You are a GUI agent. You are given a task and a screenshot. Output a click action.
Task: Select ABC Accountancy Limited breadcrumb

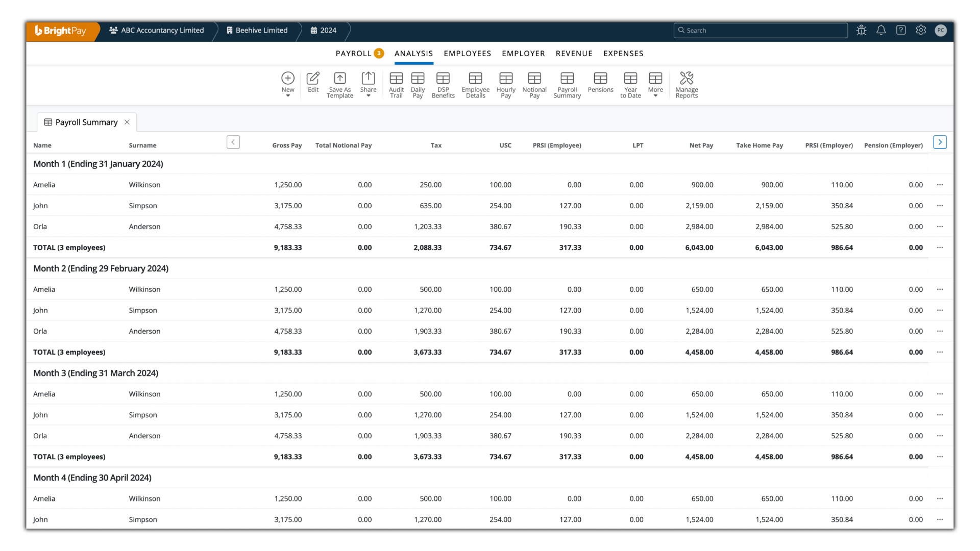(156, 31)
